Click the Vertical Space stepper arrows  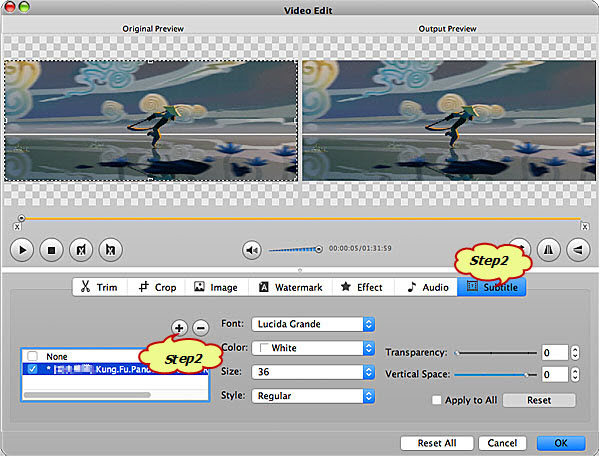575,375
